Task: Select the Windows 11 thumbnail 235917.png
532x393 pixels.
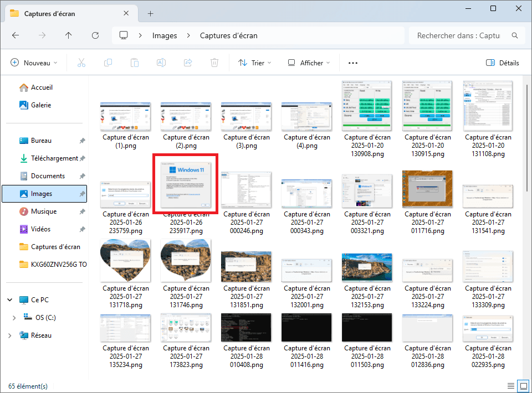Action: (x=186, y=185)
